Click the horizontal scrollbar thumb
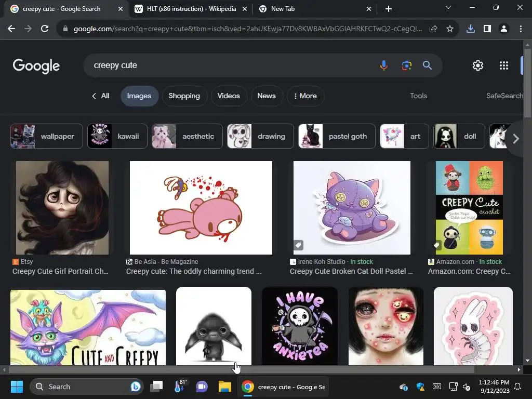The width and height of the screenshot is (532, 399). tap(242, 369)
